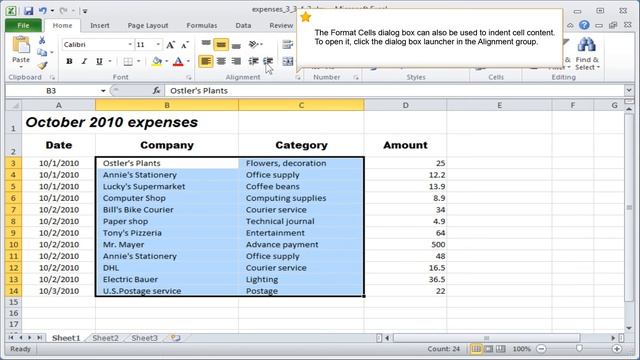Viewport: 640px width, 360px height.
Task: Switch to the Insert ribbon tab
Action: click(100, 25)
